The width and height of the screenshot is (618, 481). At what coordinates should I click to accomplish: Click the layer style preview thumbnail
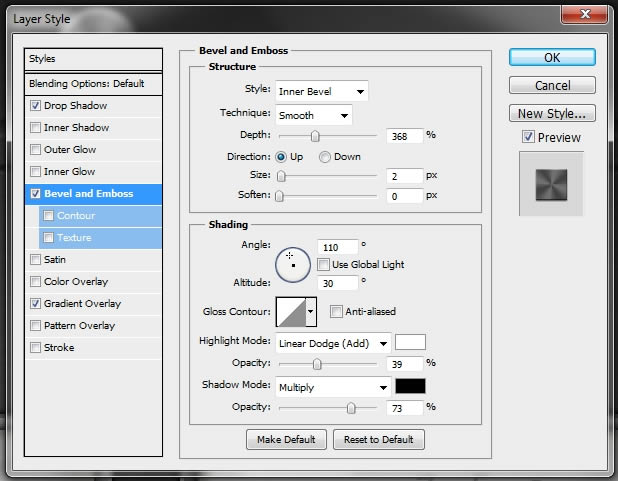point(551,185)
